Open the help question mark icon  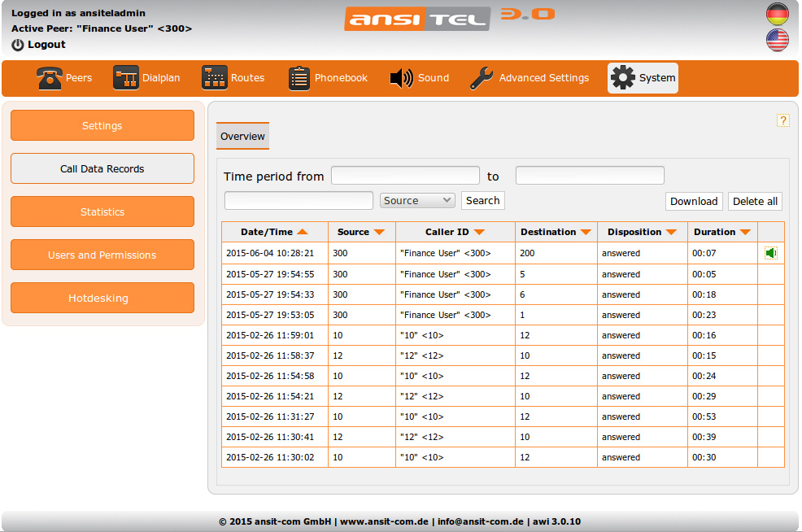pyautogui.click(x=783, y=120)
